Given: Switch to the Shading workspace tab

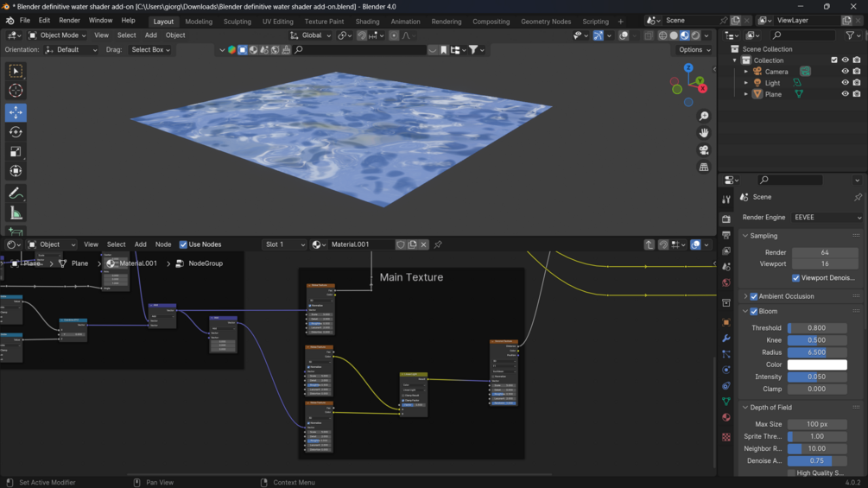Looking at the screenshot, I should 367,22.
